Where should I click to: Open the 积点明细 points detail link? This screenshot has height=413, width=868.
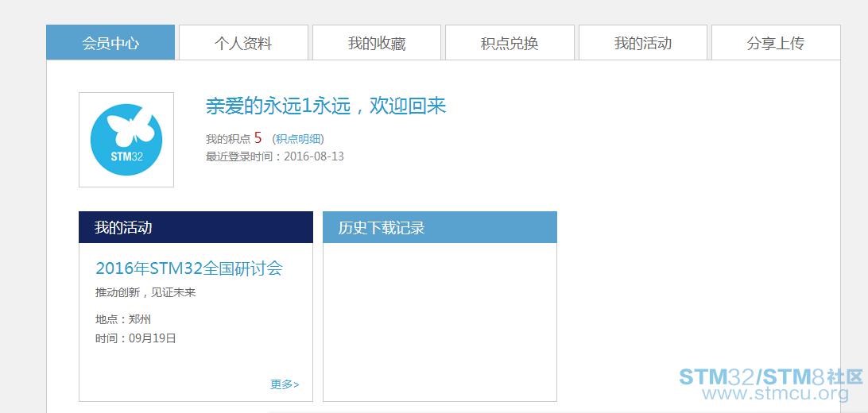point(300,139)
